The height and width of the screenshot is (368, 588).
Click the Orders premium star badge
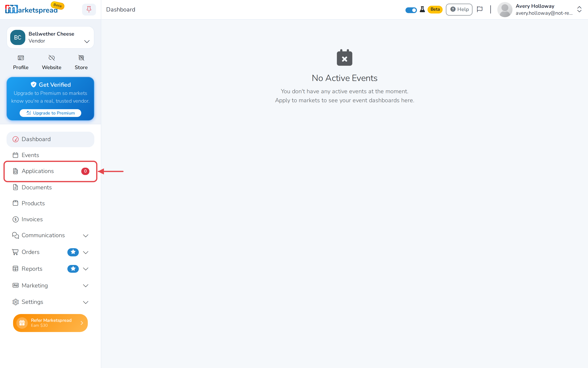pyautogui.click(x=73, y=252)
